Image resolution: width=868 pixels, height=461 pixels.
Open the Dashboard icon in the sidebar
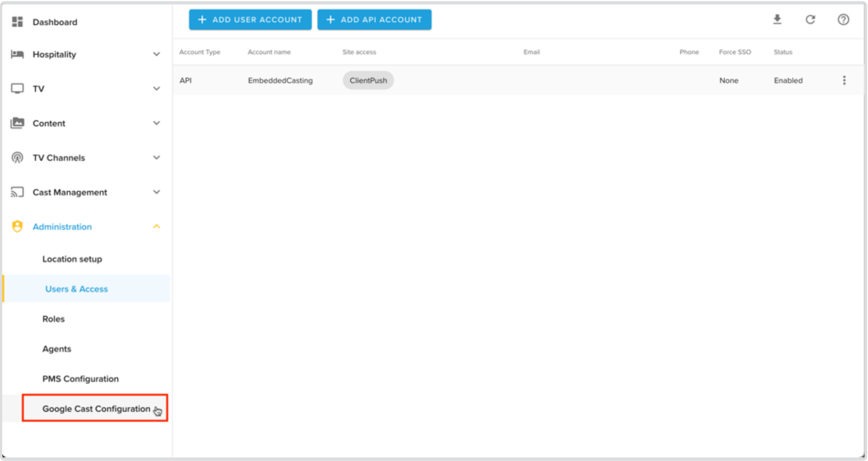tap(18, 22)
